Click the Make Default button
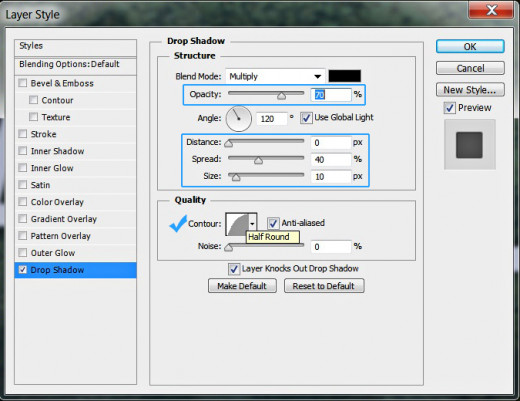The height and width of the screenshot is (401, 520). tap(242, 286)
